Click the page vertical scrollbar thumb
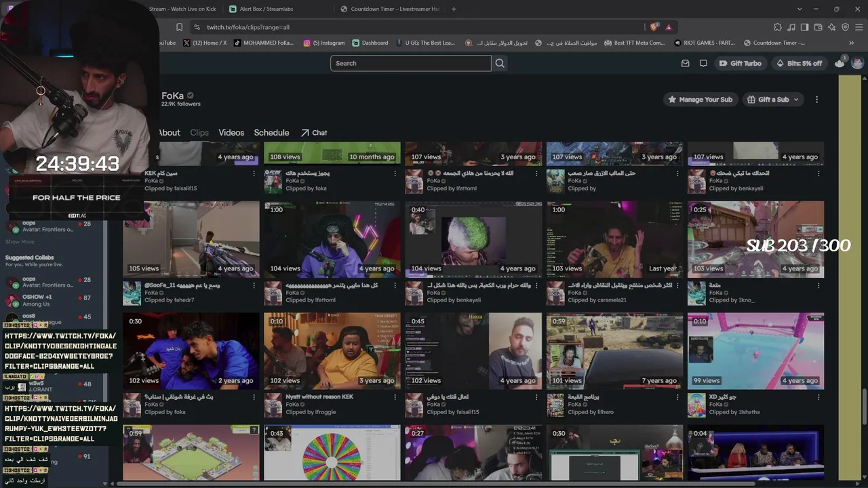 click(x=864, y=407)
